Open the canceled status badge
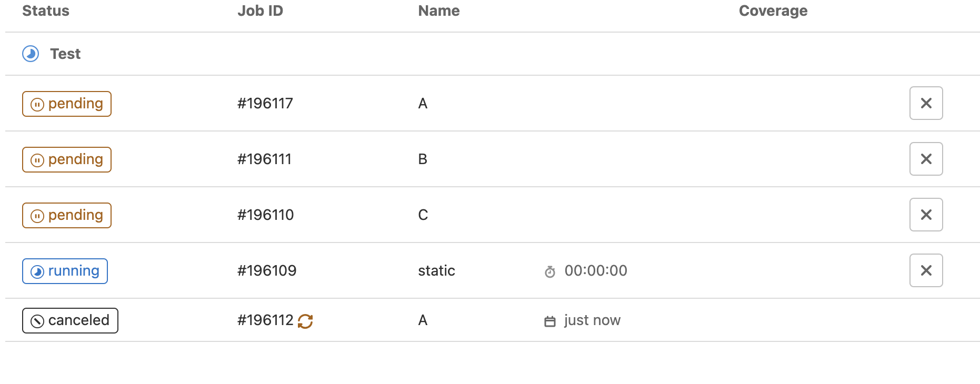This screenshot has width=980, height=384. click(70, 320)
